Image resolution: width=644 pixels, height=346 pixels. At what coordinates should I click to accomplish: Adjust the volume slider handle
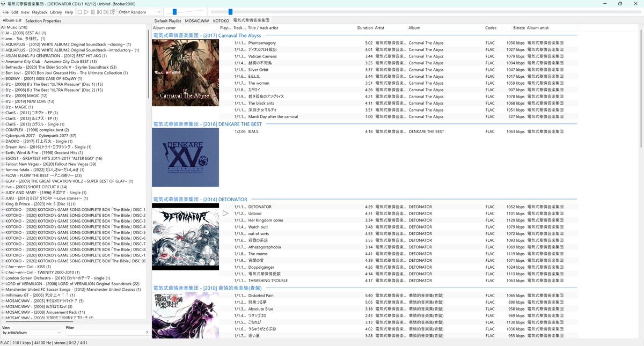point(174,12)
